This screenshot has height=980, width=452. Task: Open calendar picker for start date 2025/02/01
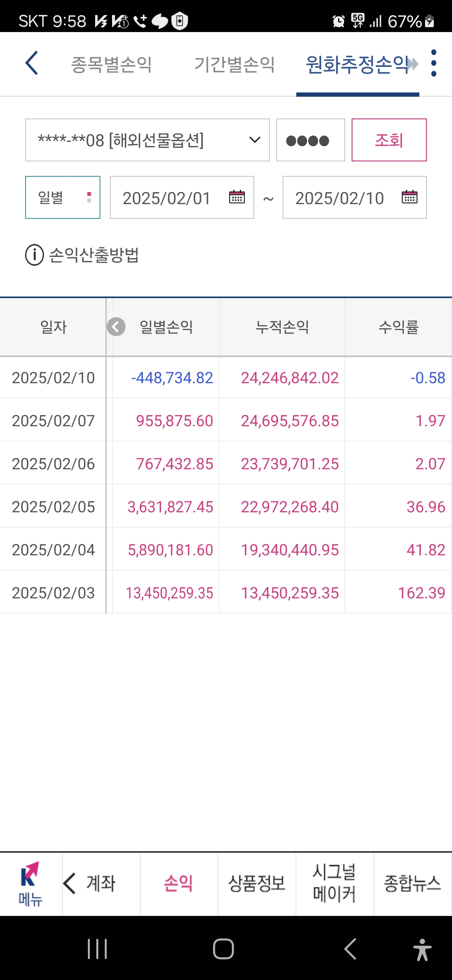[x=237, y=197]
